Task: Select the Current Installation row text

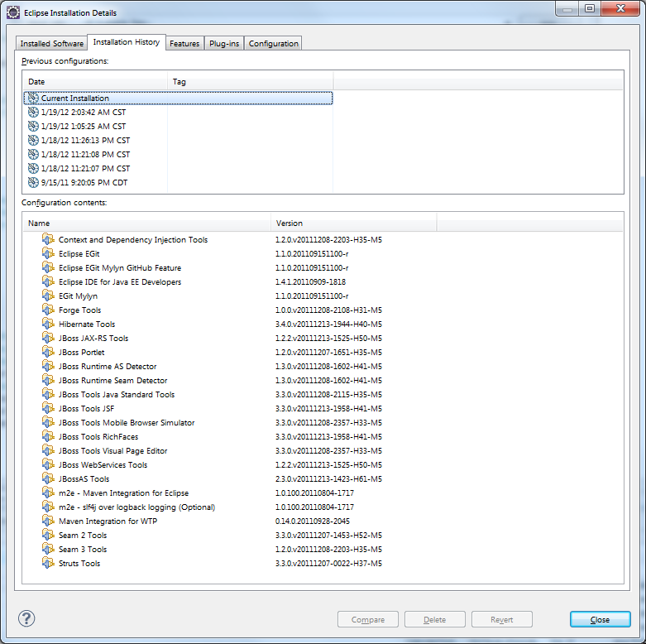Action: (75, 99)
